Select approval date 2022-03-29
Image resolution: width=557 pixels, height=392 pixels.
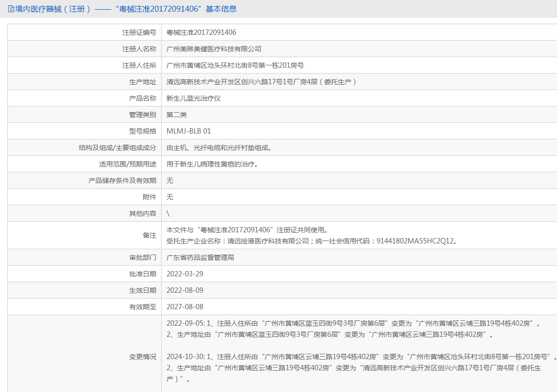point(185,273)
